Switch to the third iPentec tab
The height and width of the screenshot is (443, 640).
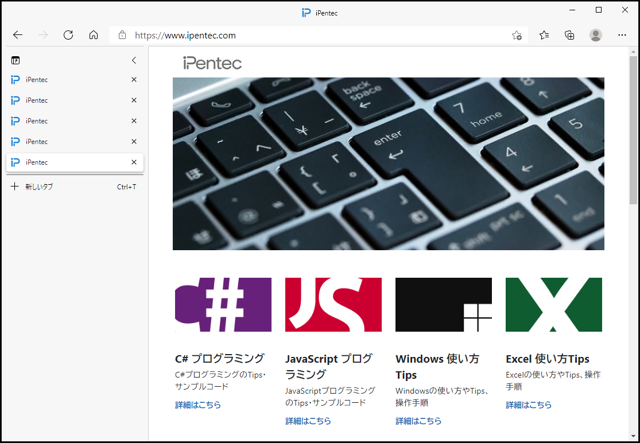coord(75,121)
